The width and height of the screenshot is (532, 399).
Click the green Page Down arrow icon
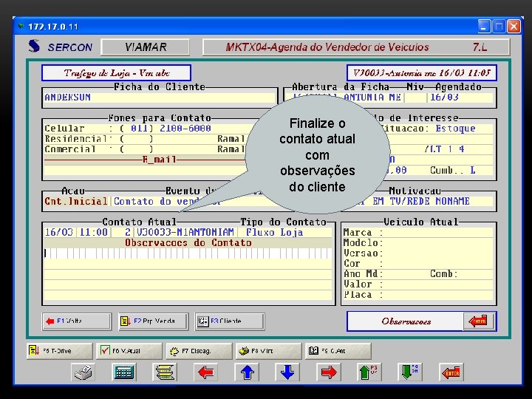(x=410, y=372)
